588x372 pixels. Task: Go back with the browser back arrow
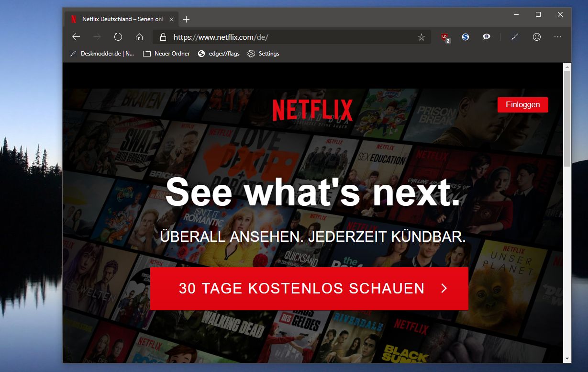tap(76, 37)
